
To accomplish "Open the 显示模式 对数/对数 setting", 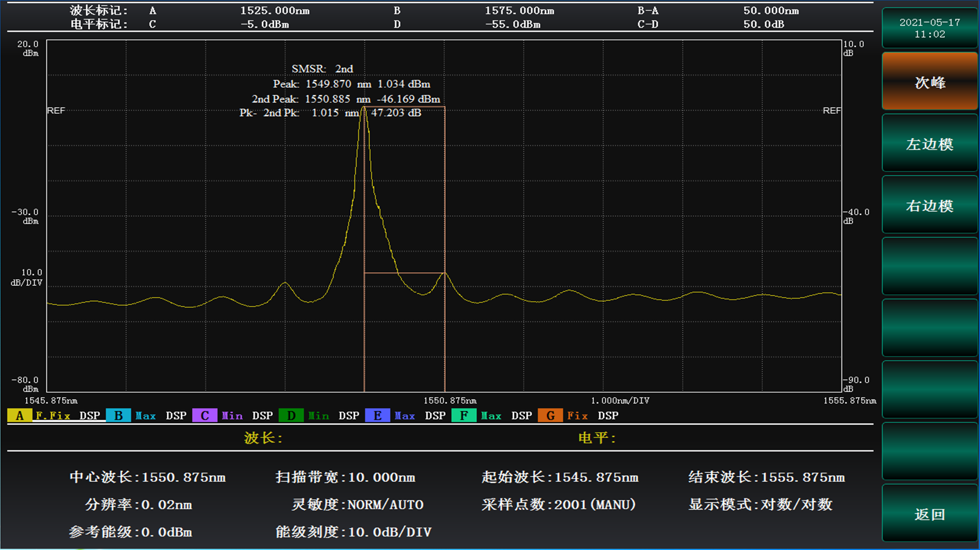I will coord(760,505).
